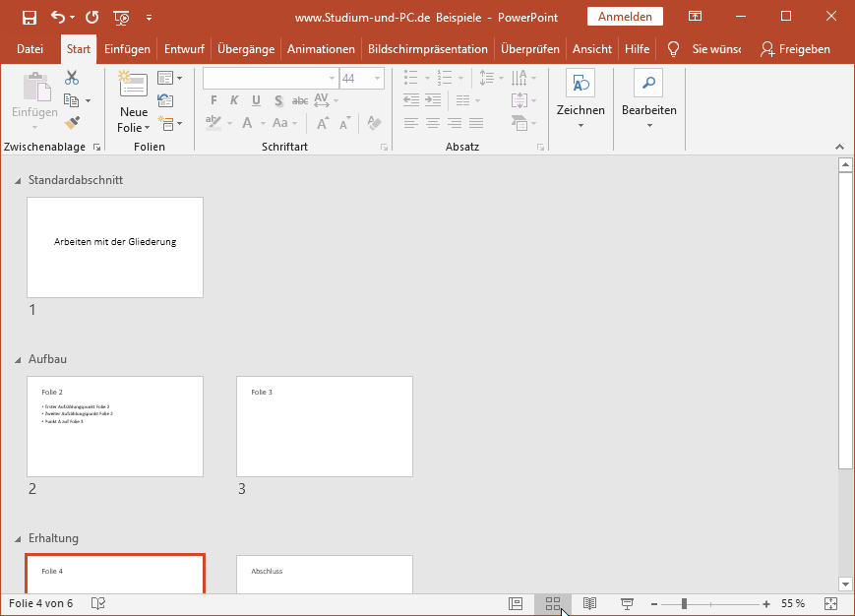Image resolution: width=855 pixels, height=616 pixels.
Task: Open the Datei menu
Action: 30,49
